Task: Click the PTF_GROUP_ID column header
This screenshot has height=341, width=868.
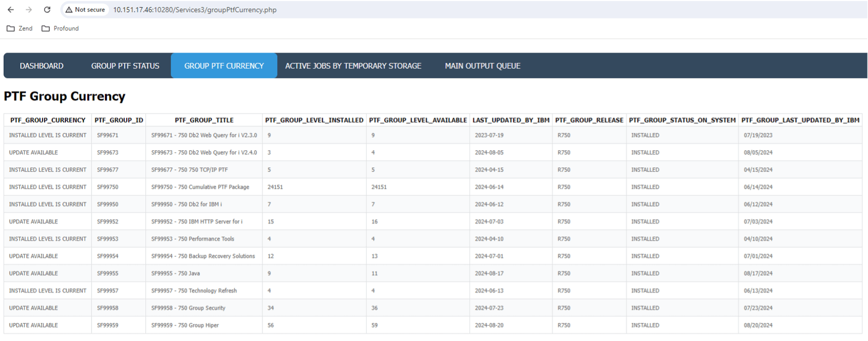Action: tap(119, 120)
